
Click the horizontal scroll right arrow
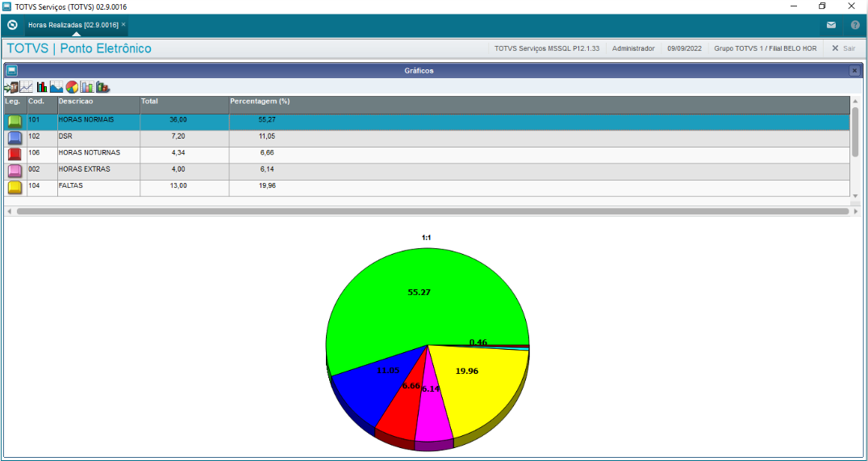[856, 211]
